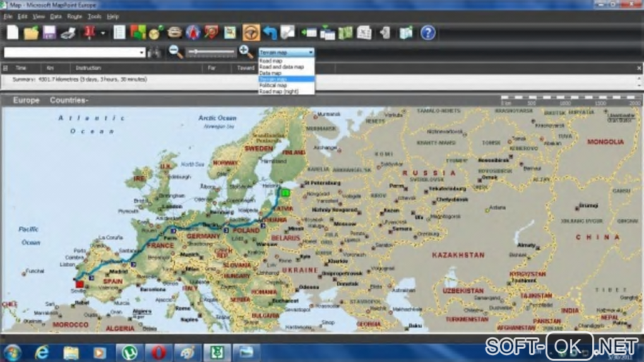Screen dimensions: 644x362
Task: Open the legend and overview list icon
Action: (119, 32)
